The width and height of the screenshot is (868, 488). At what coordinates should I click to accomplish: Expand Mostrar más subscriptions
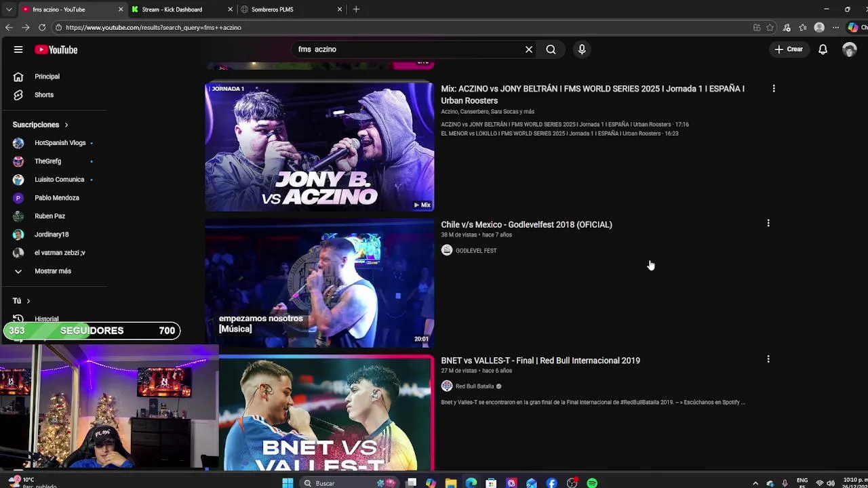click(x=53, y=271)
